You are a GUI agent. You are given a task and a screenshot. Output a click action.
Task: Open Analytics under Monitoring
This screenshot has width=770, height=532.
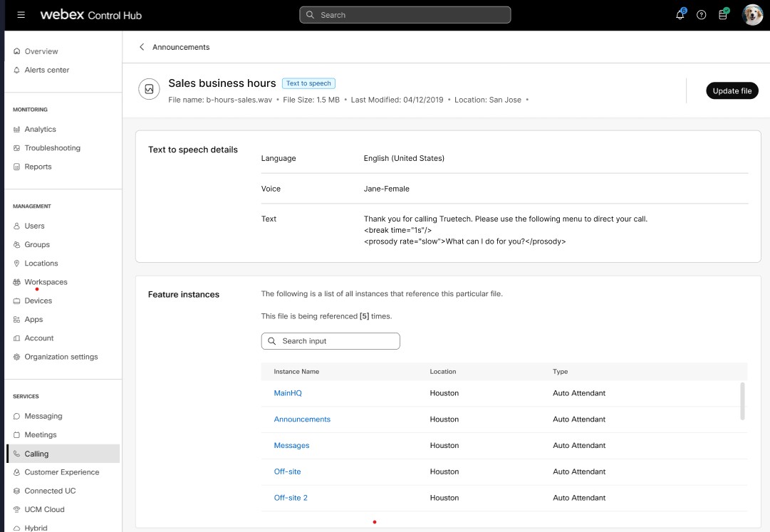click(x=40, y=130)
